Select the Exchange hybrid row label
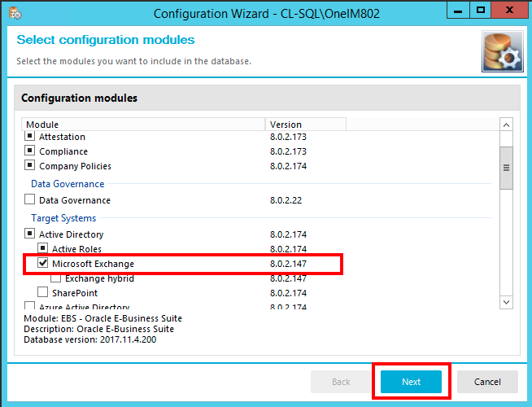 pyautogui.click(x=99, y=278)
